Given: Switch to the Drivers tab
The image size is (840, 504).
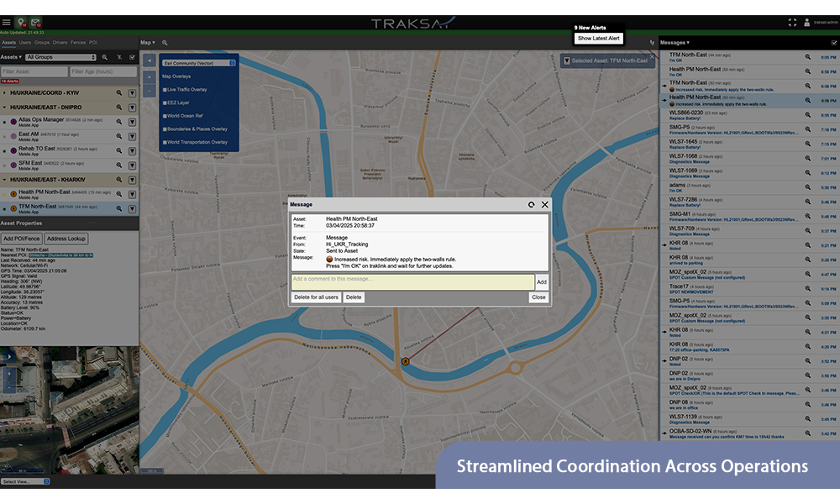Looking at the screenshot, I should pyautogui.click(x=60, y=42).
